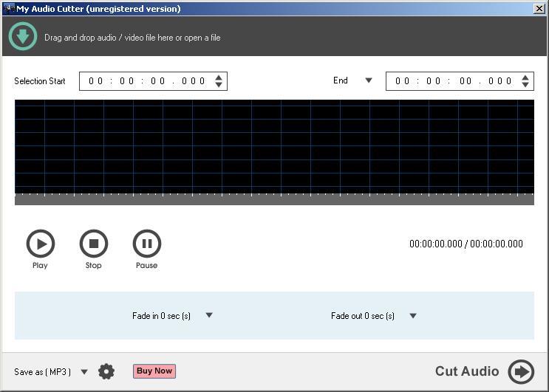Open output settings gear icon

tap(106, 371)
